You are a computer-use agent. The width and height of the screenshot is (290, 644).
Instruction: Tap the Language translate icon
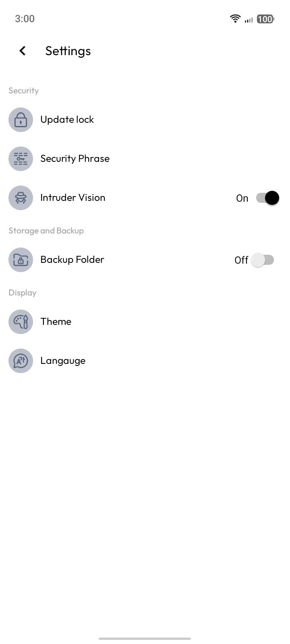coord(21,361)
